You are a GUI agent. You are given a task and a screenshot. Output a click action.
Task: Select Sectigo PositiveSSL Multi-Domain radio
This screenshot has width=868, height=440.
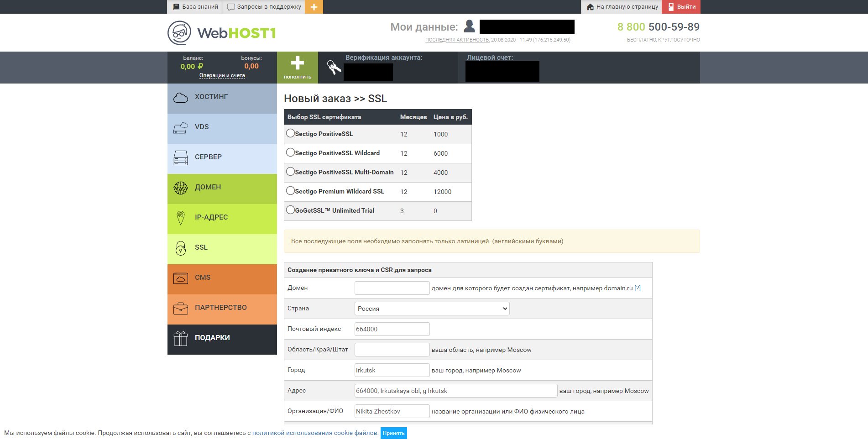click(x=290, y=172)
